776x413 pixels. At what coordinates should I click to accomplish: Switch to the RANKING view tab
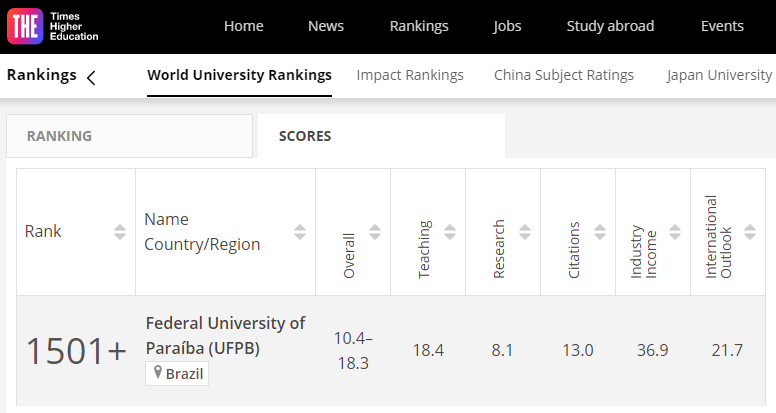(x=130, y=136)
